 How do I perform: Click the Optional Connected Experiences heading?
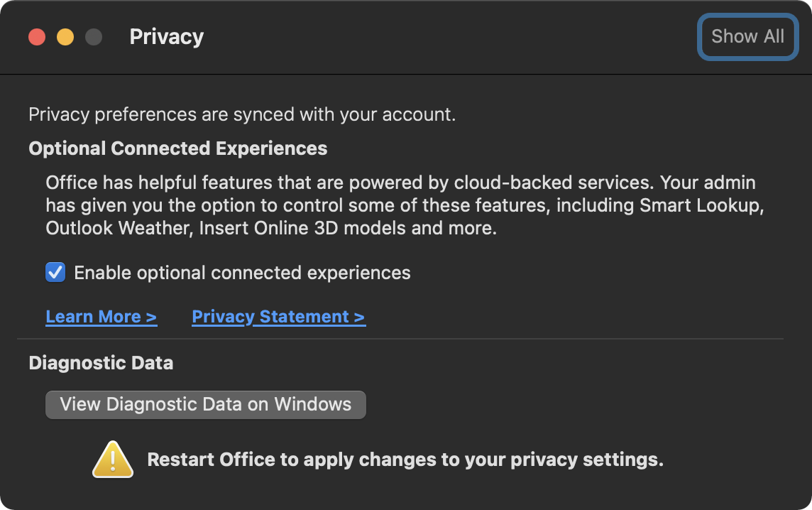coord(177,148)
